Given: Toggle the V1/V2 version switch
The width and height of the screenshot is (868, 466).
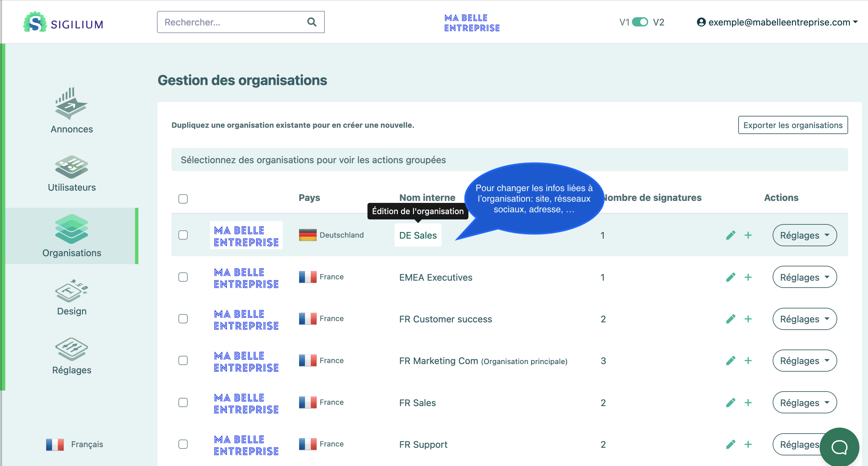Looking at the screenshot, I should tap(640, 22).
